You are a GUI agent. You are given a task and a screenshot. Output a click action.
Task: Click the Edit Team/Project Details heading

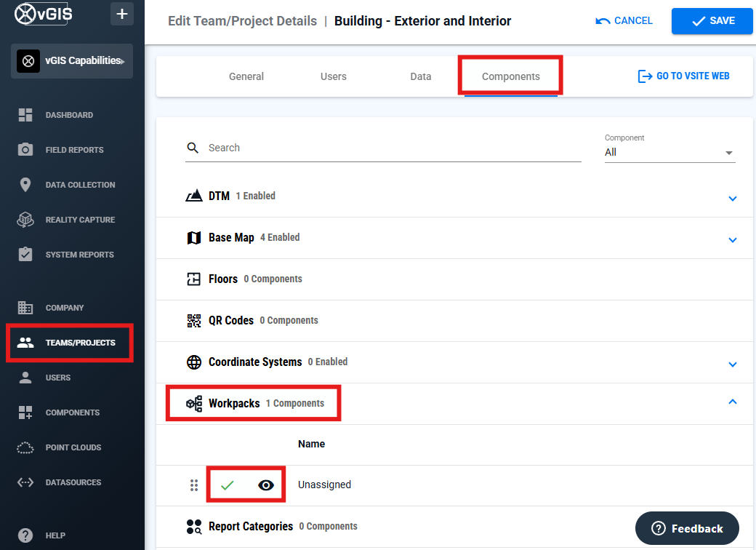click(x=243, y=21)
